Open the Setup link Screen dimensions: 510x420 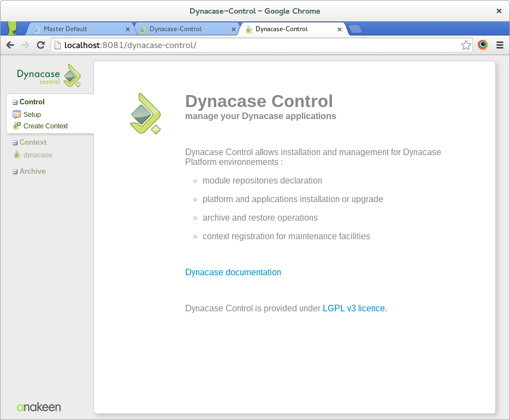[32, 115]
